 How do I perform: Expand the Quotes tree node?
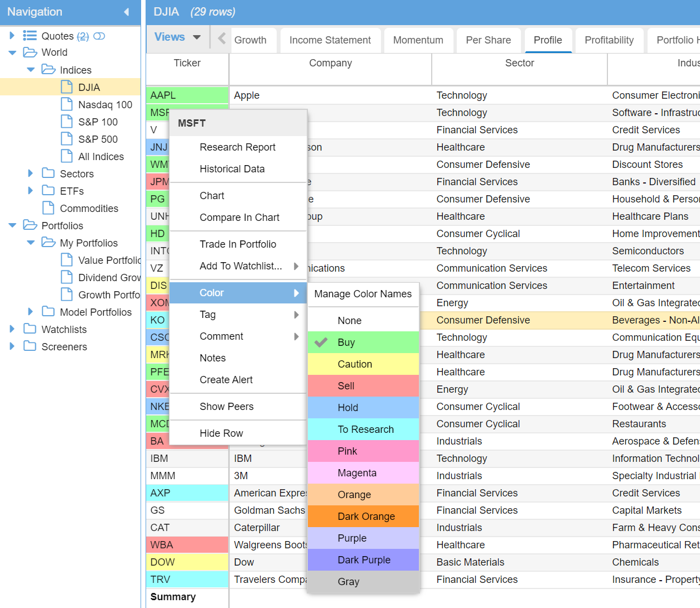click(x=12, y=36)
